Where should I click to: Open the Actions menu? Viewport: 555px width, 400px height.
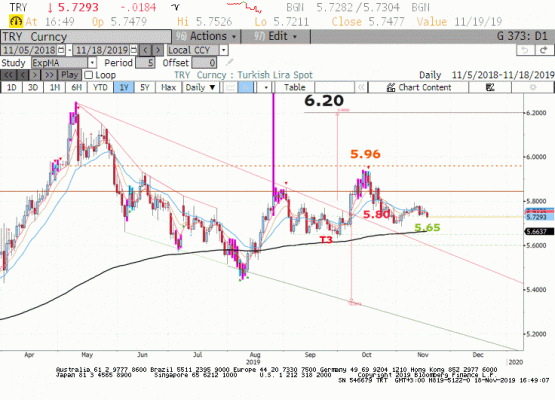coord(206,36)
